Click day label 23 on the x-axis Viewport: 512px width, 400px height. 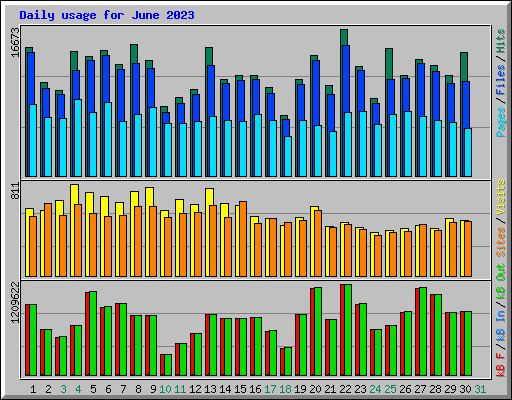tap(360, 389)
